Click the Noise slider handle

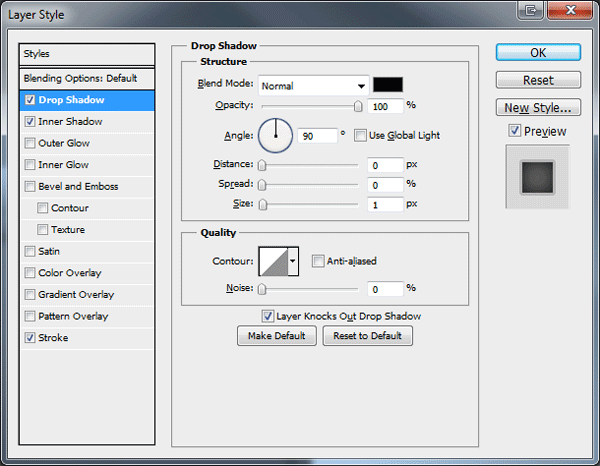click(x=262, y=289)
